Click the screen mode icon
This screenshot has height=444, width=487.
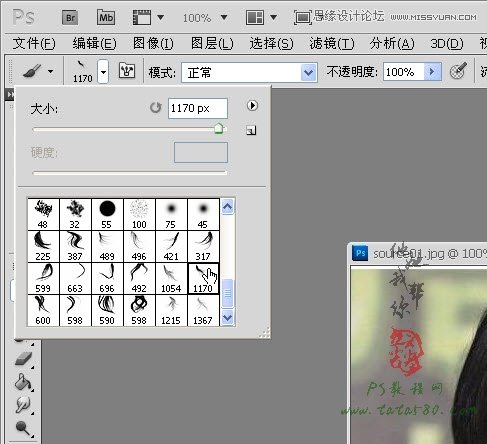click(x=303, y=17)
